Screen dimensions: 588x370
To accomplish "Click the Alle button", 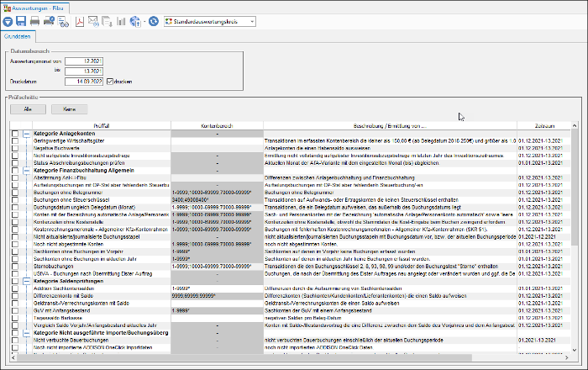I will (x=28, y=109).
